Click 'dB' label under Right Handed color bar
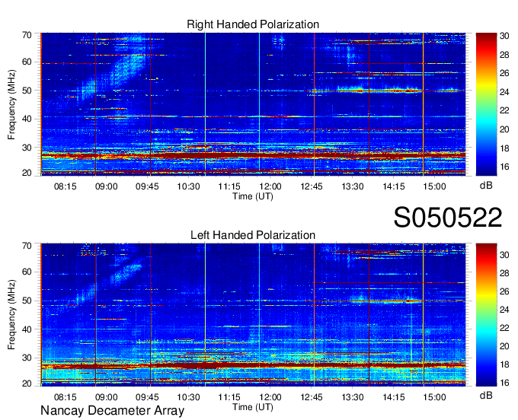 [x=486, y=186]
